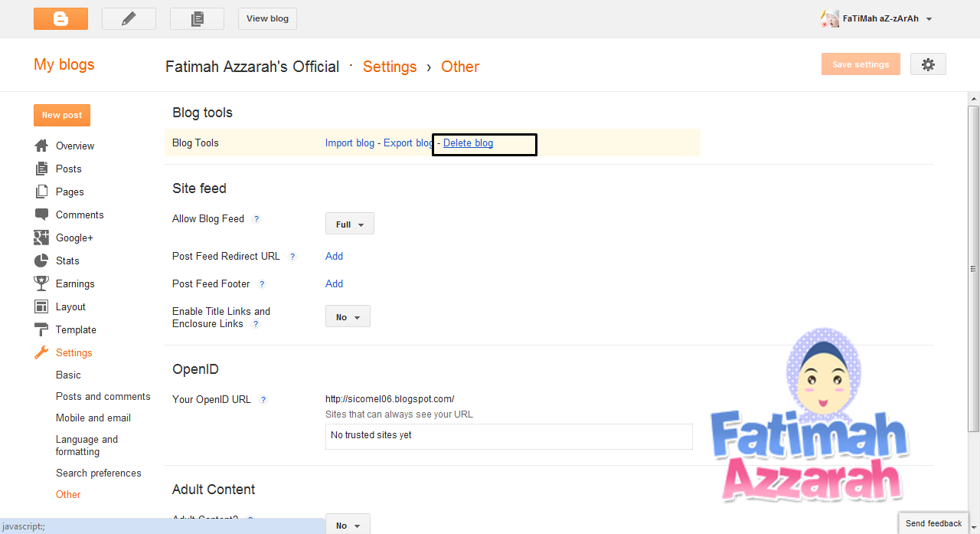
Task: Click the Export blog link
Action: (408, 143)
